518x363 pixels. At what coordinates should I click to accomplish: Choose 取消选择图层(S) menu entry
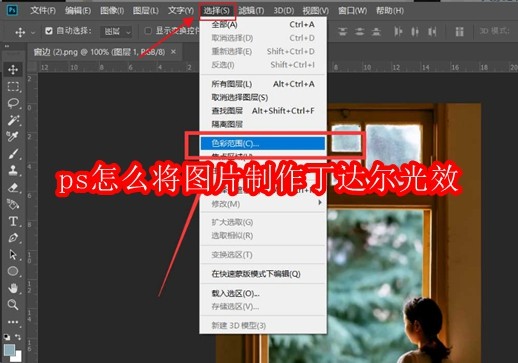[263, 97]
